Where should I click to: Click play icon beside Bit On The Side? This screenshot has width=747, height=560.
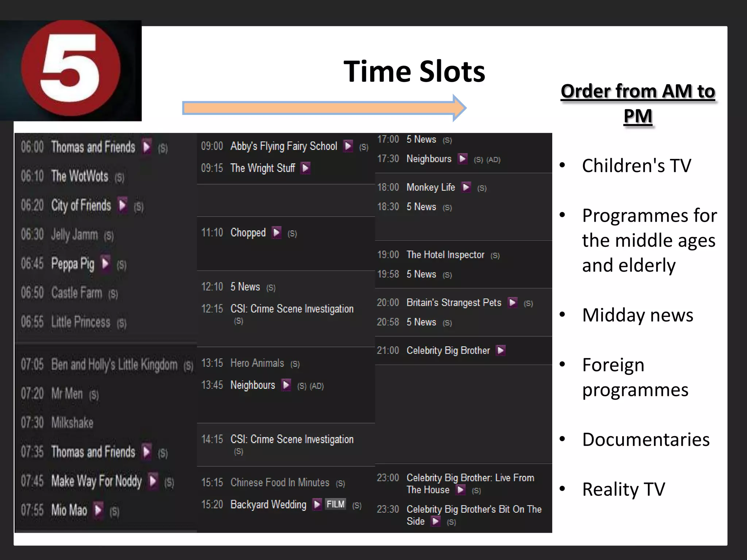coord(436,521)
